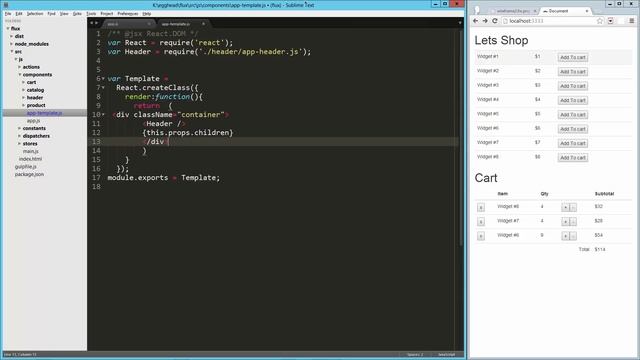Screen dimensions: 640x360
Task: Click the Pocket extension icon in browser
Action: pos(611,21)
